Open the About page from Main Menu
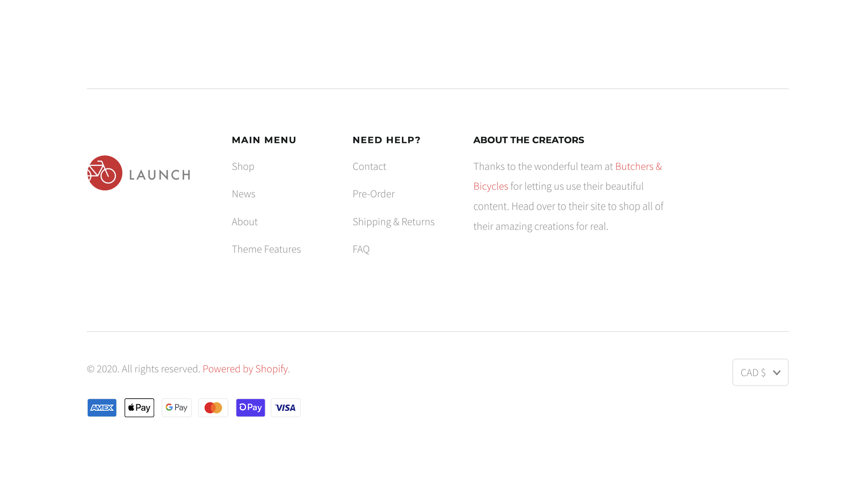The width and height of the screenshot is (868, 503). pos(244,221)
